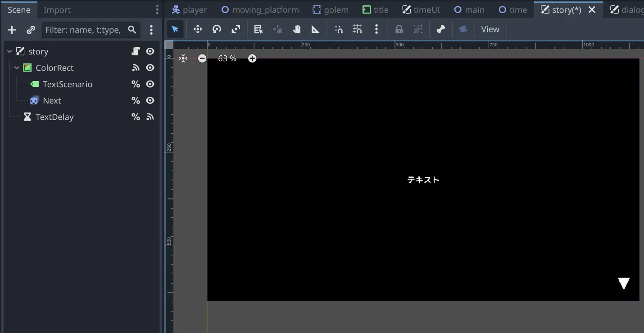Select the Move Mode tool
This screenshot has height=333, width=644.
pyautogui.click(x=197, y=29)
